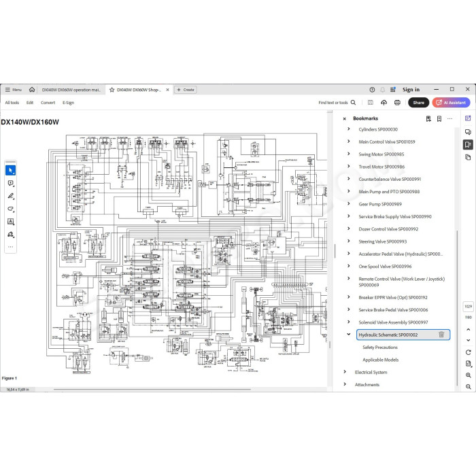Switch to DX140W DX160W operation manual tab
The height and width of the screenshot is (476, 476).
71,90
